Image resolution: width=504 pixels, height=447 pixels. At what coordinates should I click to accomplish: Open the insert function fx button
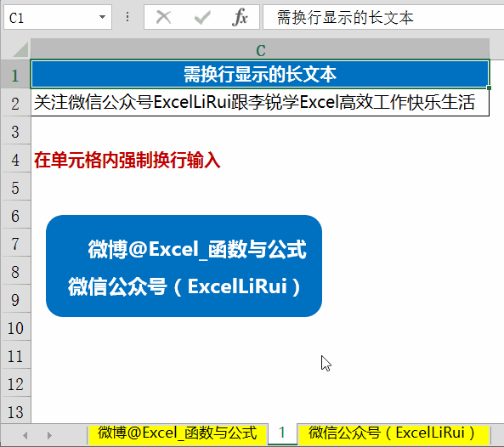point(240,17)
